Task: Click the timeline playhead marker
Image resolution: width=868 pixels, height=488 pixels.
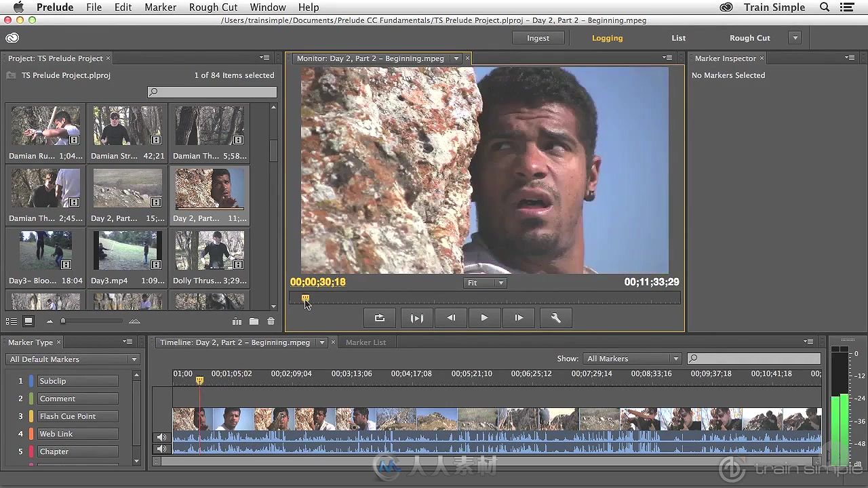Action: (199, 381)
